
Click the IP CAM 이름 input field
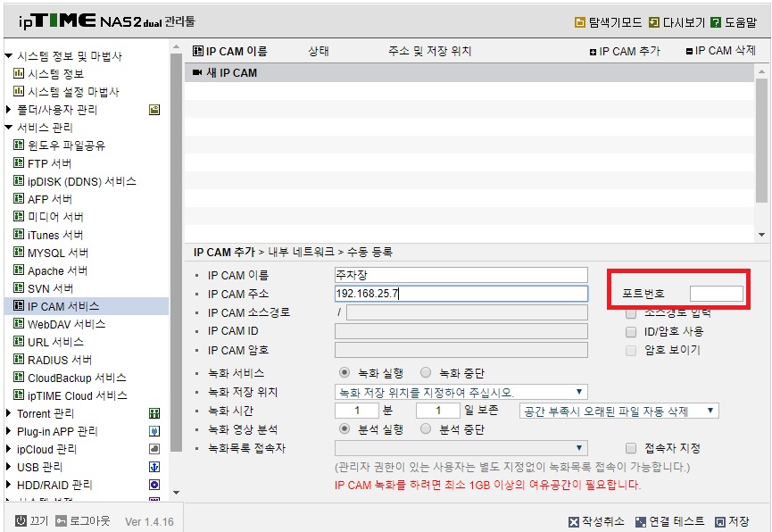click(x=461, y=275)
